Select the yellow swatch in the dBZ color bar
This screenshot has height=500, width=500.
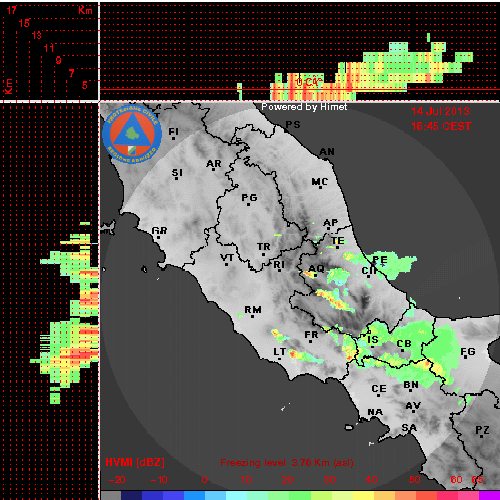tap(363, 495)
